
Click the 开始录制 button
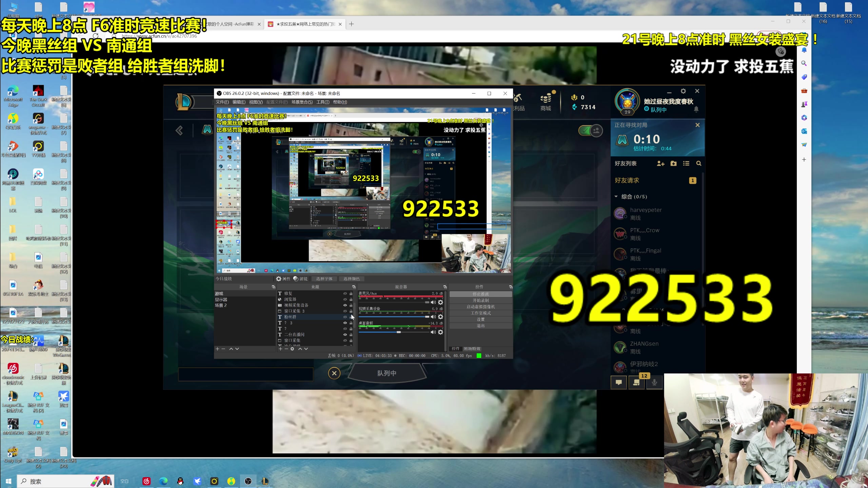(480, 301)
